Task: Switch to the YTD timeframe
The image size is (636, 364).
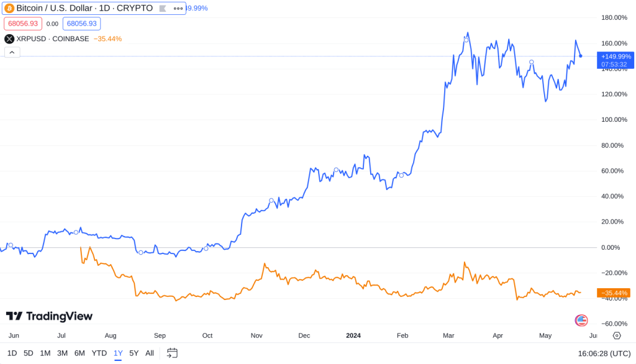Action: [98, 352]
